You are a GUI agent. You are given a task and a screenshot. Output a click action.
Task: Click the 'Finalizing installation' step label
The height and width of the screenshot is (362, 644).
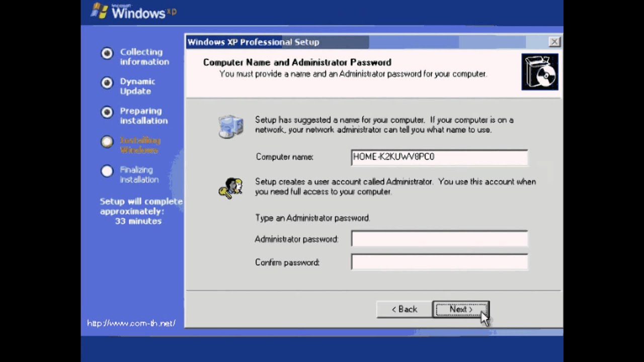click(139, 174)
